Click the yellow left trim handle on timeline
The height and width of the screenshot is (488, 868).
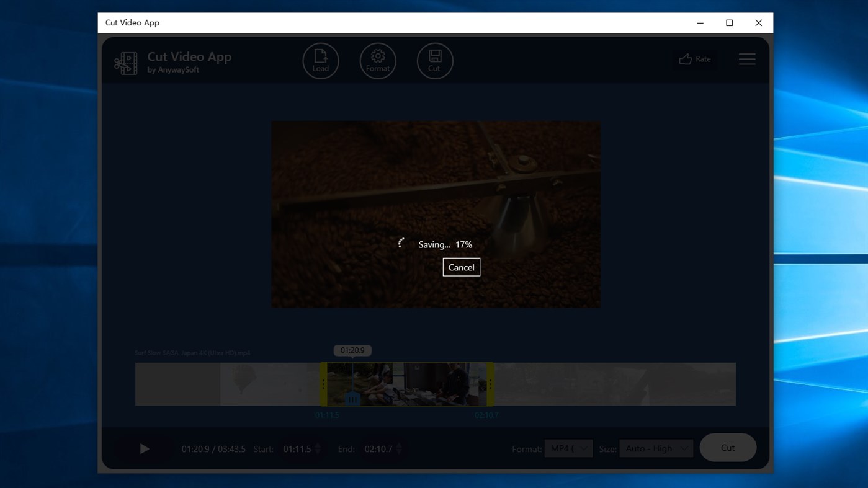pyautogui.click(x=323, y=384)
